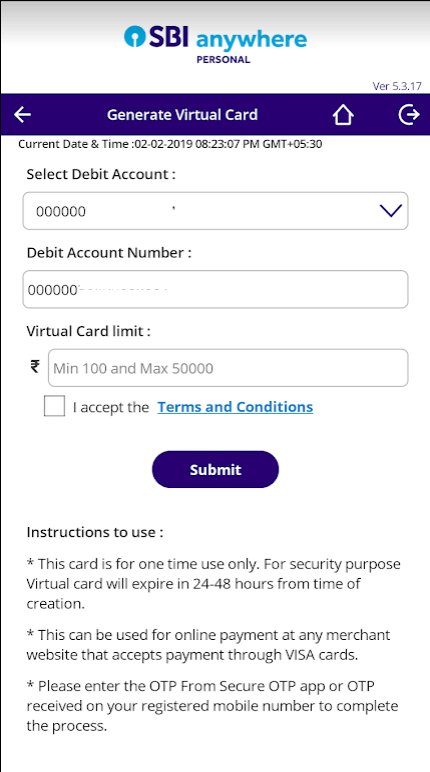Click the Generate Virtual Card title
Screen dimensions: 430x772
[x=182, y=115]
